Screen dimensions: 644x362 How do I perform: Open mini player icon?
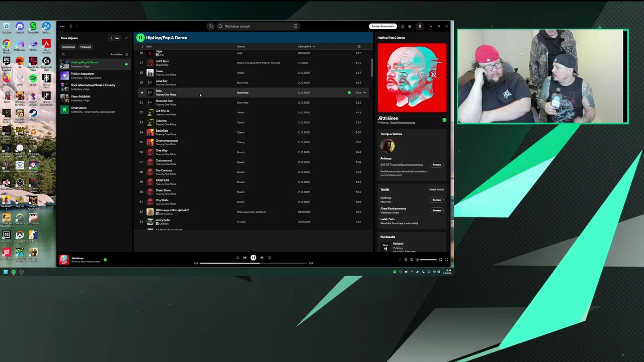tap(441, 260)
